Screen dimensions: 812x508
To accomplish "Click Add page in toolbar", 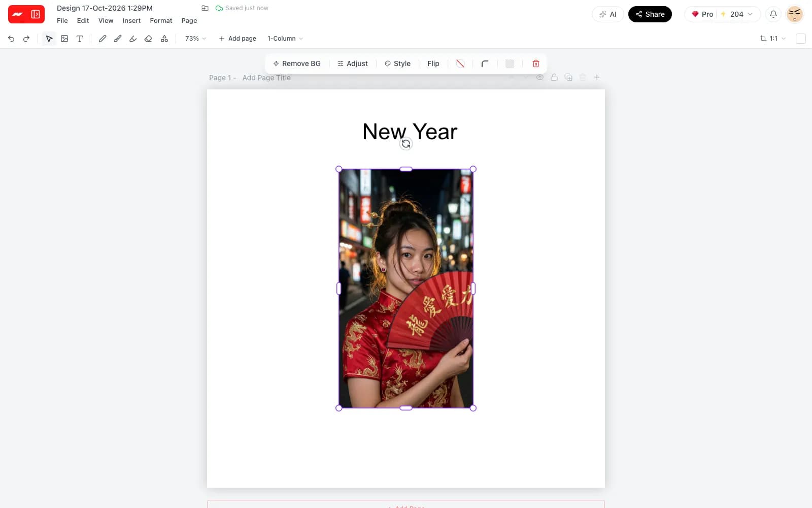I will pos(238,39).
